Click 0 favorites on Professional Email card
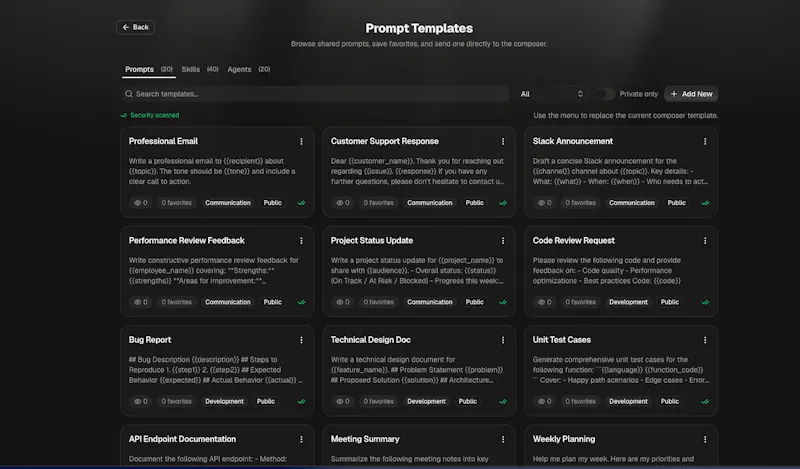 (x=177, y=203)
